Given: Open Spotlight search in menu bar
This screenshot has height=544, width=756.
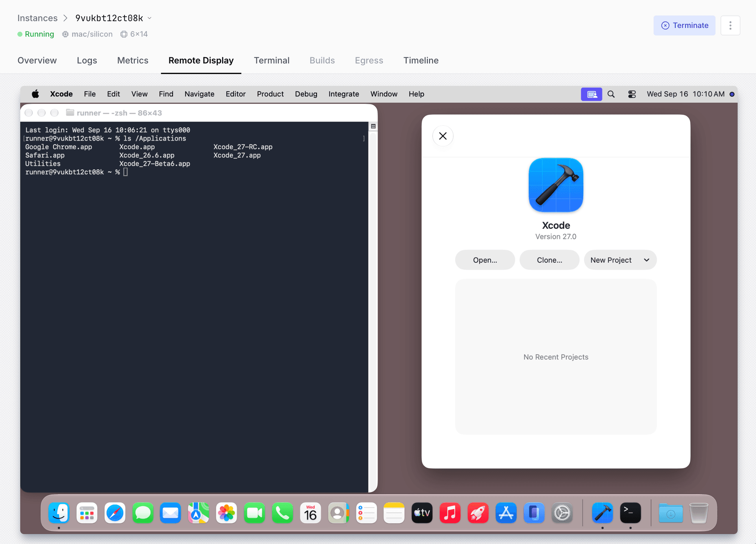Looking at the screenshot, I should click(x=611, y=94).
